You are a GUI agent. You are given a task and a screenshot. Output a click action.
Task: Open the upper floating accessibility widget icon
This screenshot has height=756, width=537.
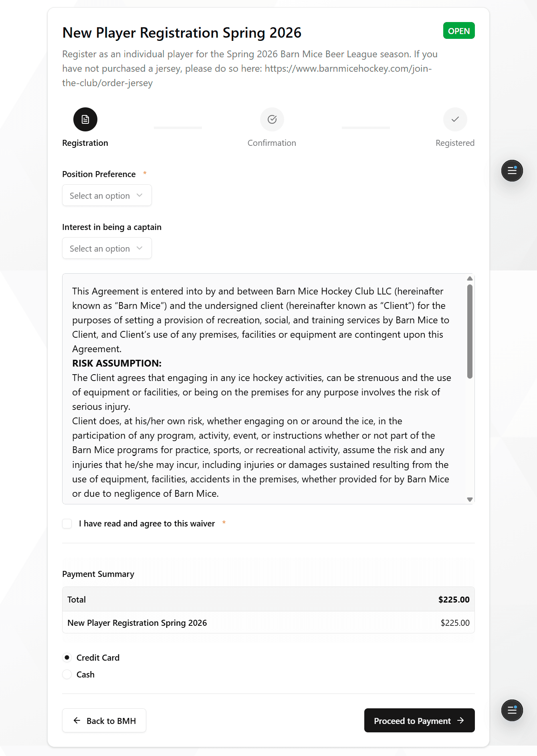click(512, 170)
